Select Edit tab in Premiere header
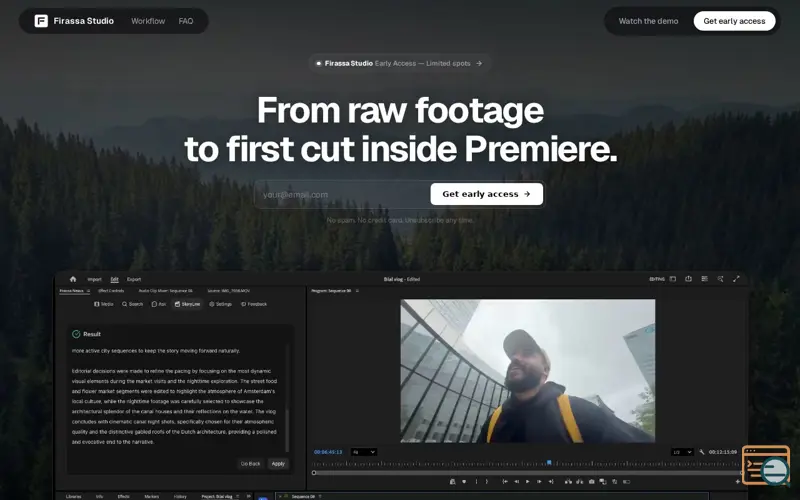 tap(114, 280)
